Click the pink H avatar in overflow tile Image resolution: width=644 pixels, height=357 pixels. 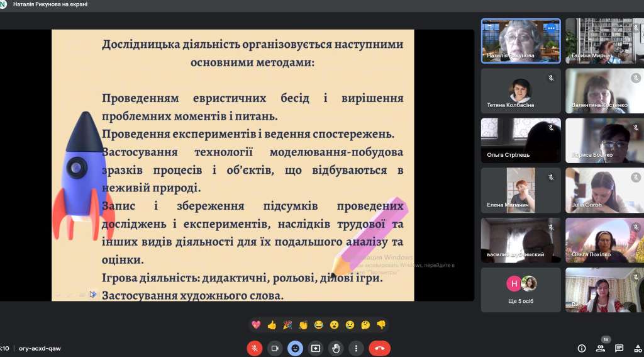point(514,284)
